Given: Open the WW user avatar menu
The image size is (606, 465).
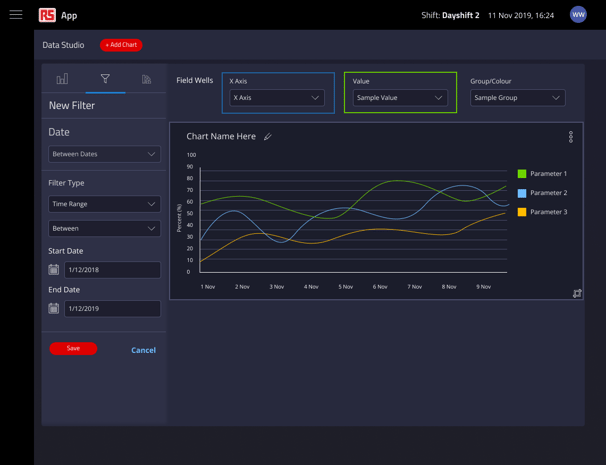Looking at the screenshot, I should [578, 15].
